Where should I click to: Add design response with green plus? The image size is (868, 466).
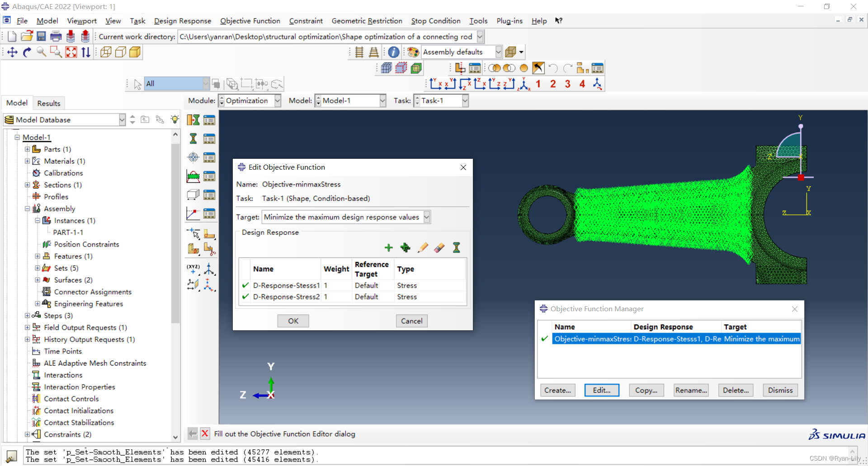click(x=389, y=247)
